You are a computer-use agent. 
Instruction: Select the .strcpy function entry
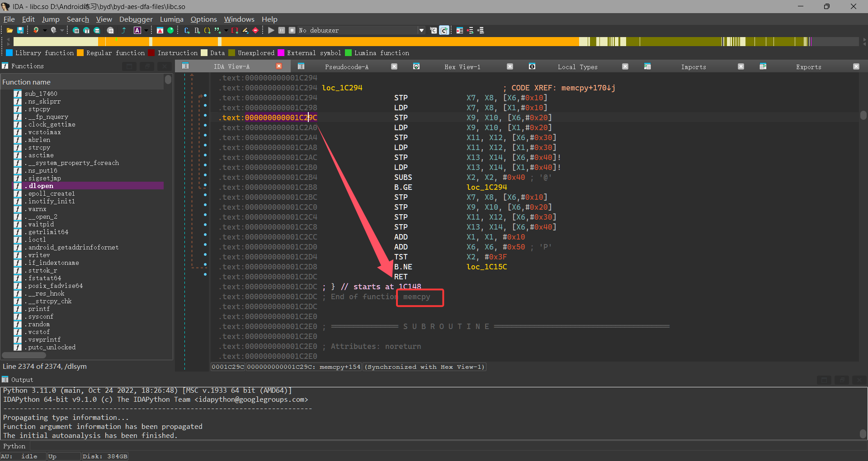(88, 147)
